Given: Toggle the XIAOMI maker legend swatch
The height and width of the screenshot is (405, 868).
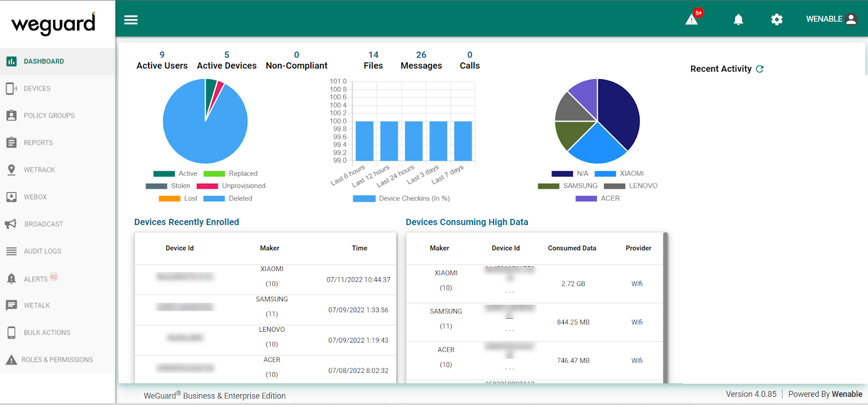Looking at the screenshot, I should coord(605,173).
